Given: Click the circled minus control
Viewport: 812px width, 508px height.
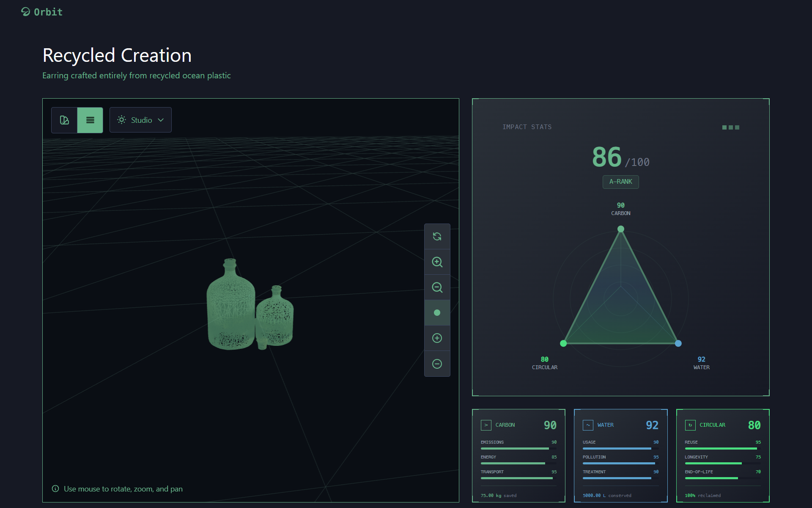Looking at the screenshot, I should click(x=437, y=364).
